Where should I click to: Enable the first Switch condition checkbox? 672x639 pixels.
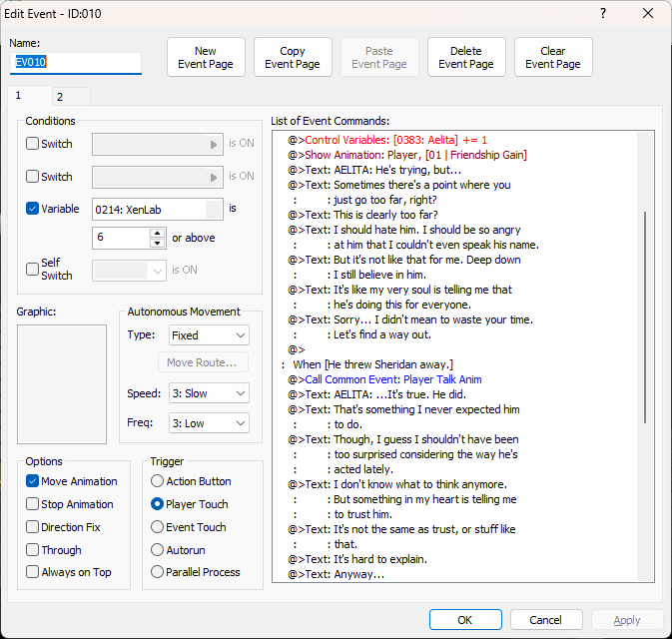33,144
